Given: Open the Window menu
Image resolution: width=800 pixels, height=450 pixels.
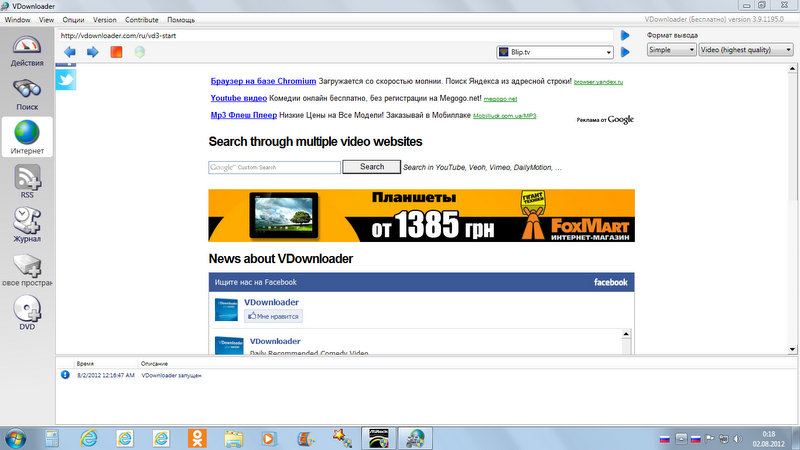Looking at the screenshot, I should point(17,20).
